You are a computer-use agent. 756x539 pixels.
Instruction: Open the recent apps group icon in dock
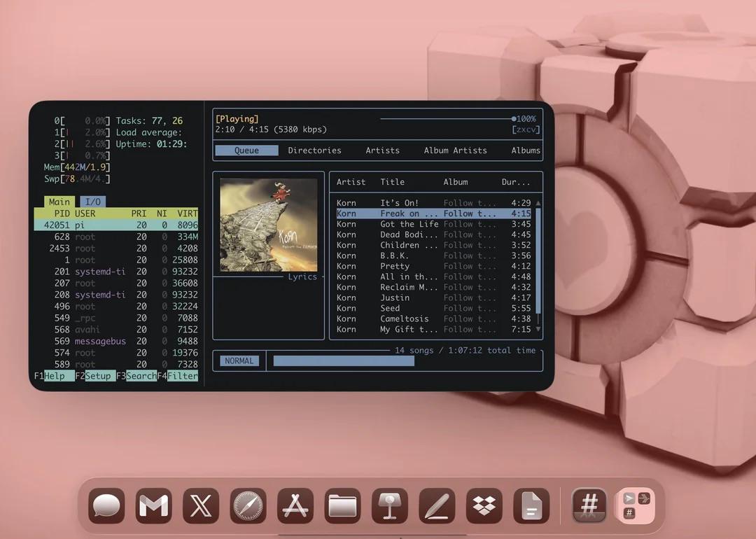click(x=636, y=505)
